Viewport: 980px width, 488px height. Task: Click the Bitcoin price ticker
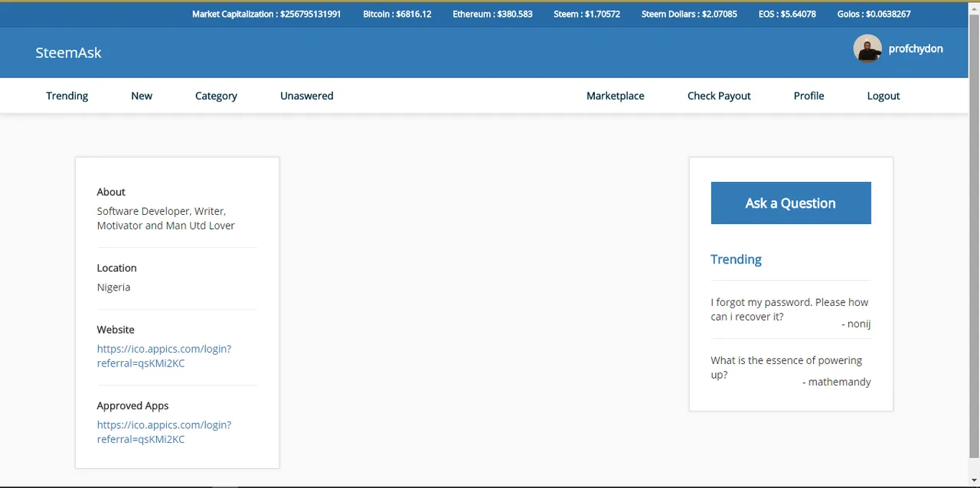[397, 14]
